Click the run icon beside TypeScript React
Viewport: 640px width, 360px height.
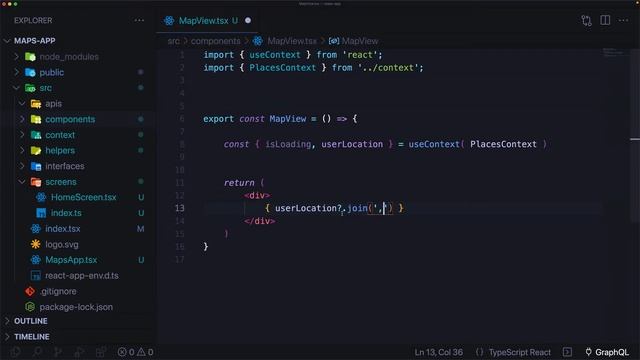tap(567, 352)
